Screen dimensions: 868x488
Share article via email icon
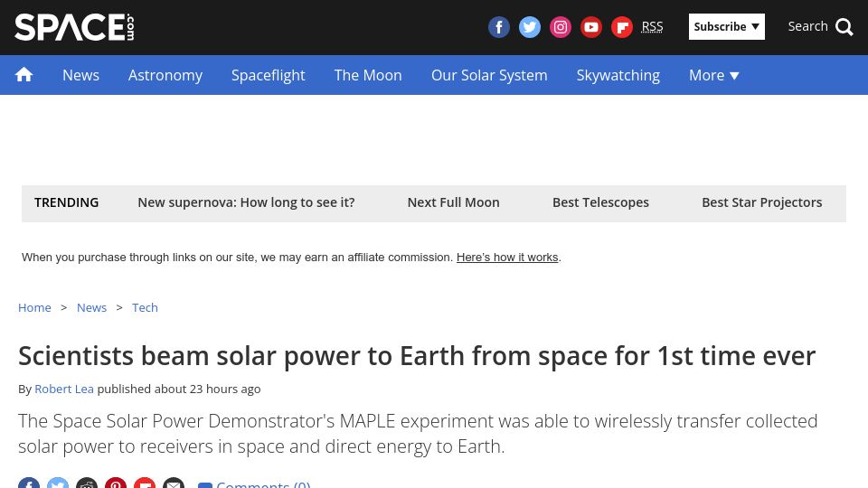[174, 483]
